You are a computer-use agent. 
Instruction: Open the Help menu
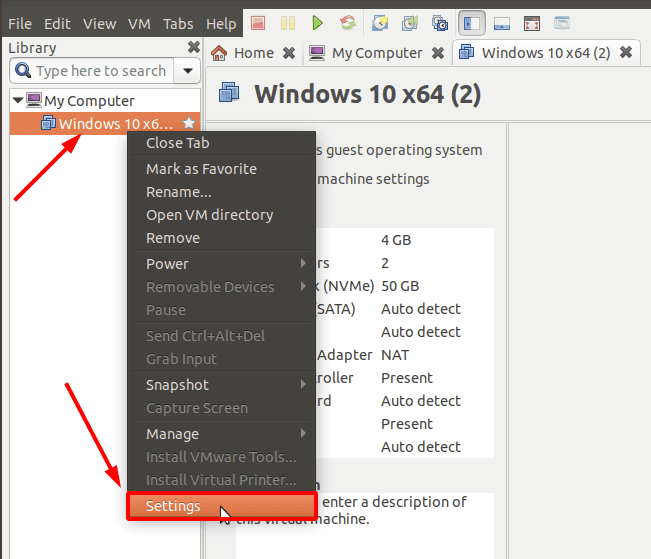pyautogui.click(x=221, y=24)
